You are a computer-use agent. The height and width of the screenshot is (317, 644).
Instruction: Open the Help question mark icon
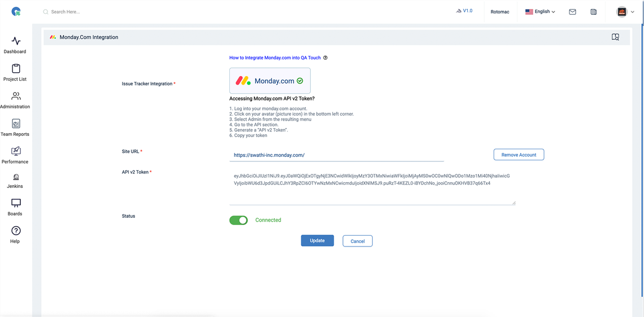[x=16, y=231]
